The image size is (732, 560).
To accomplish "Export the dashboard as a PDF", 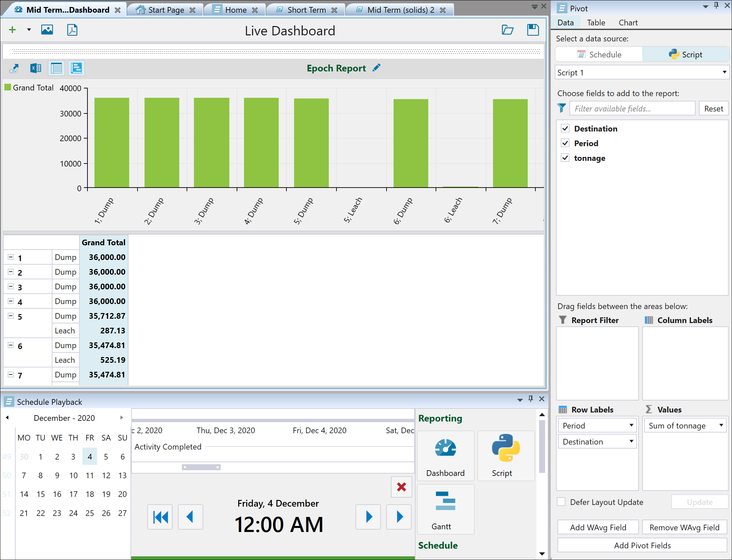I will [72, 30].
